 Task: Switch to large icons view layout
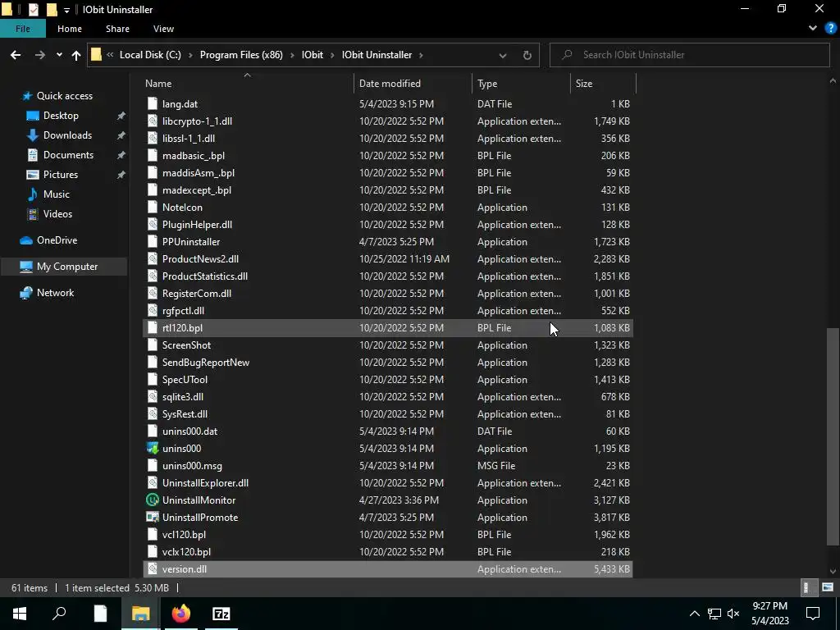tap(828, 587)
